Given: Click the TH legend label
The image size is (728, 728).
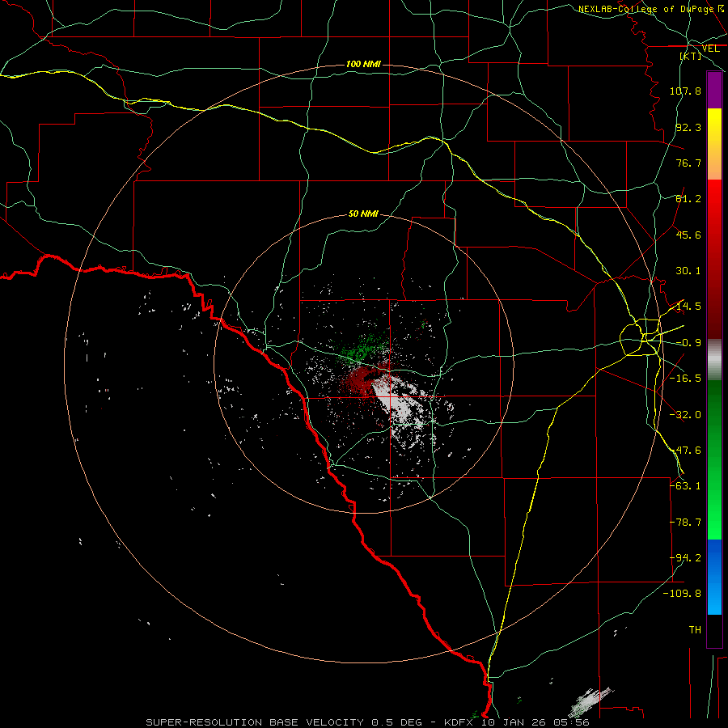Looking at the screenshot, I should [695, 630].
